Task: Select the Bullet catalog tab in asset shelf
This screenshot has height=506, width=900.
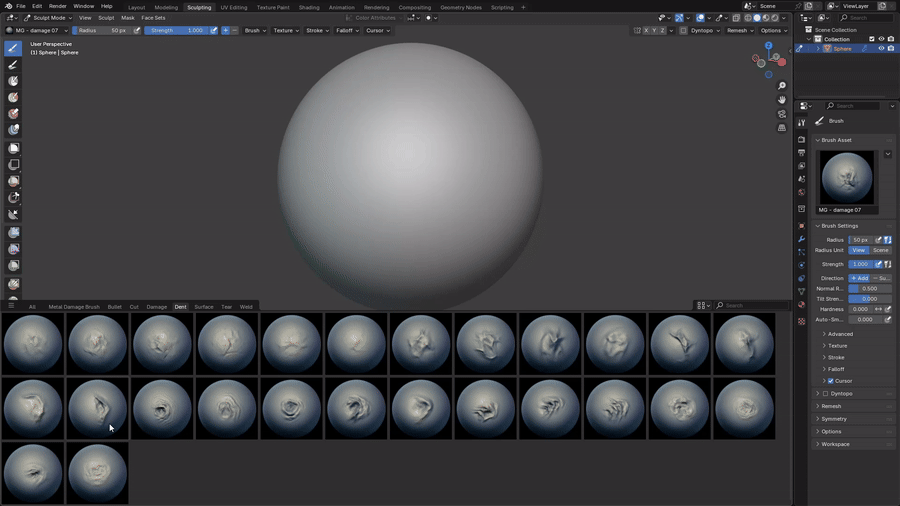Action: [114, 307]
